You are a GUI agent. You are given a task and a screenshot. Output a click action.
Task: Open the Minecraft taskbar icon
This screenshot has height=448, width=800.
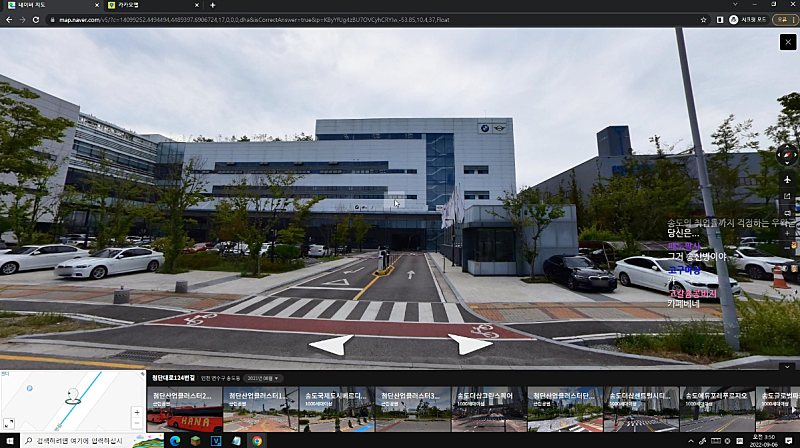195,440
